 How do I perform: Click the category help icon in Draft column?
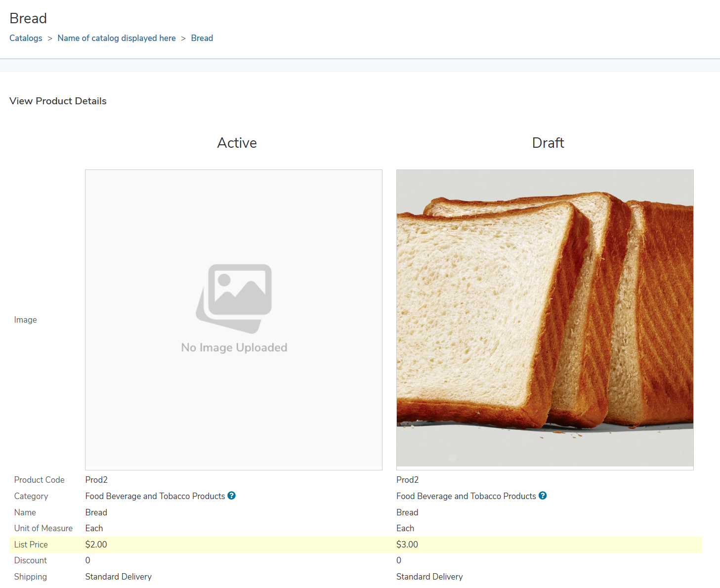click(x=543, y=496)
